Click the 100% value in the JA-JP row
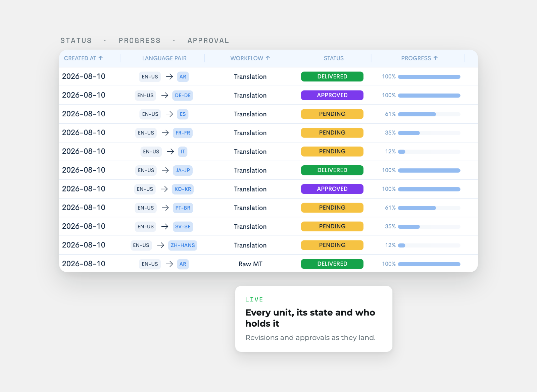 click(x=389, y=170)
